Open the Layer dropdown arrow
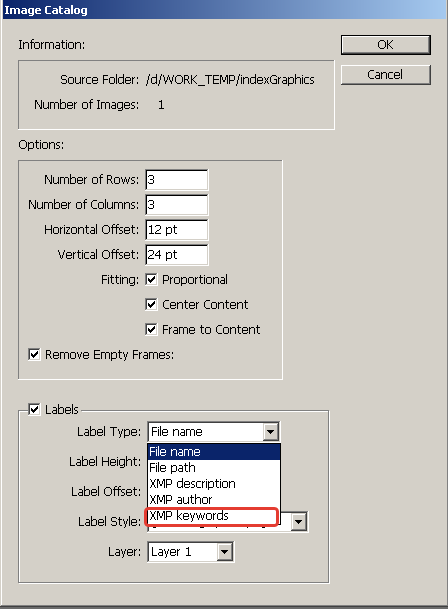 pyautogui.click(x=225, y=552)
